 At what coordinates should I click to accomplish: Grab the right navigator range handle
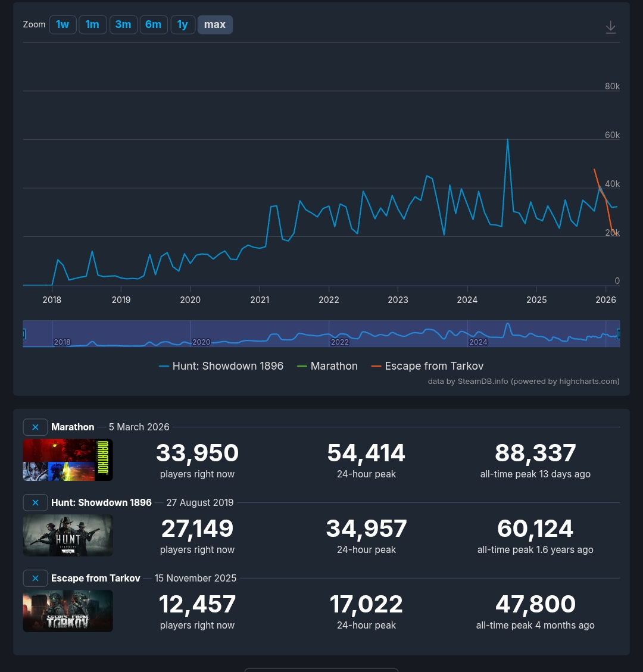tap(619, 333)
